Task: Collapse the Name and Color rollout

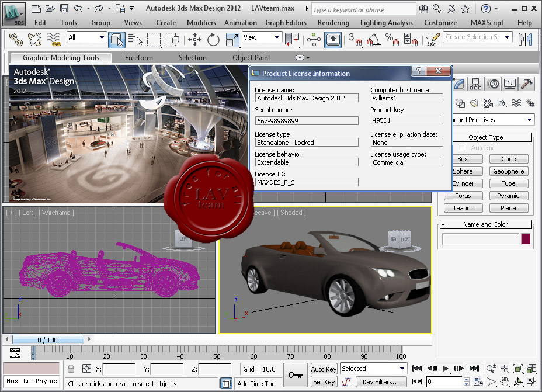Action: click(x=485, y=224)
